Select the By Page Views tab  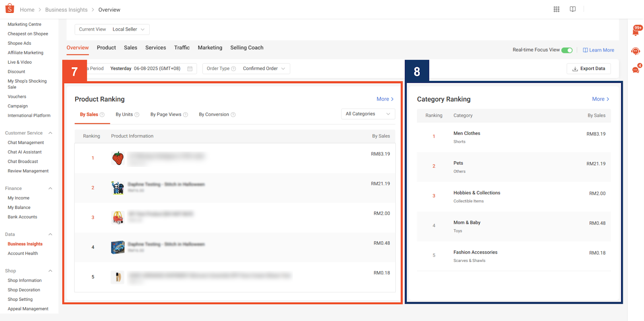point(166,115)
